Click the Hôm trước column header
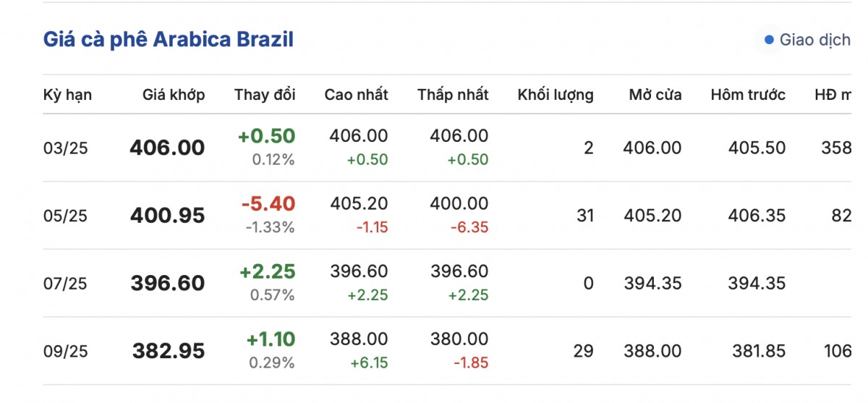 [x=748, y=95]
